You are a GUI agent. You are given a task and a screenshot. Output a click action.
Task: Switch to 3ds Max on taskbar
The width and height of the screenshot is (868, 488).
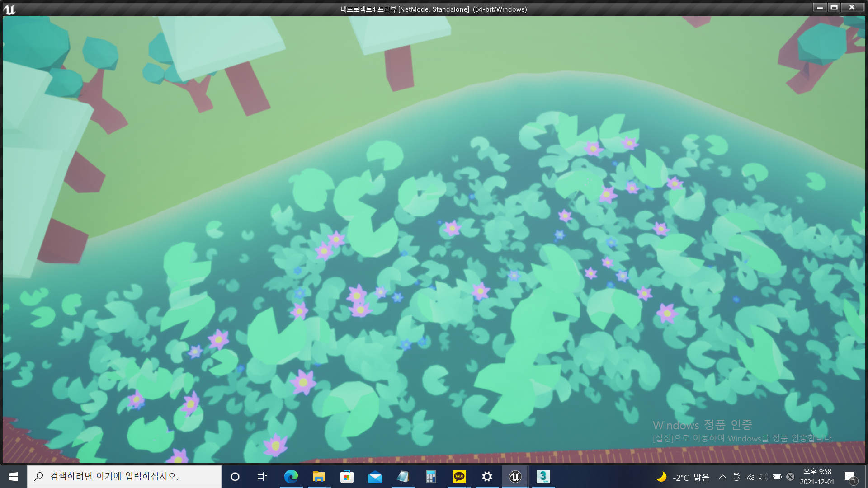click(x=543, y=477)
